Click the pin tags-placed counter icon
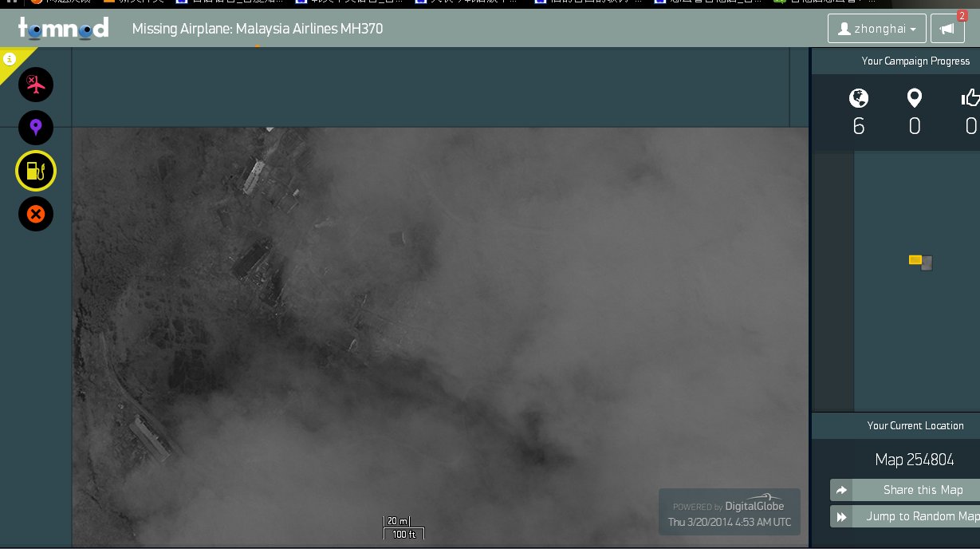Viewport: 980px width, 549px height. tap(915, 98)
